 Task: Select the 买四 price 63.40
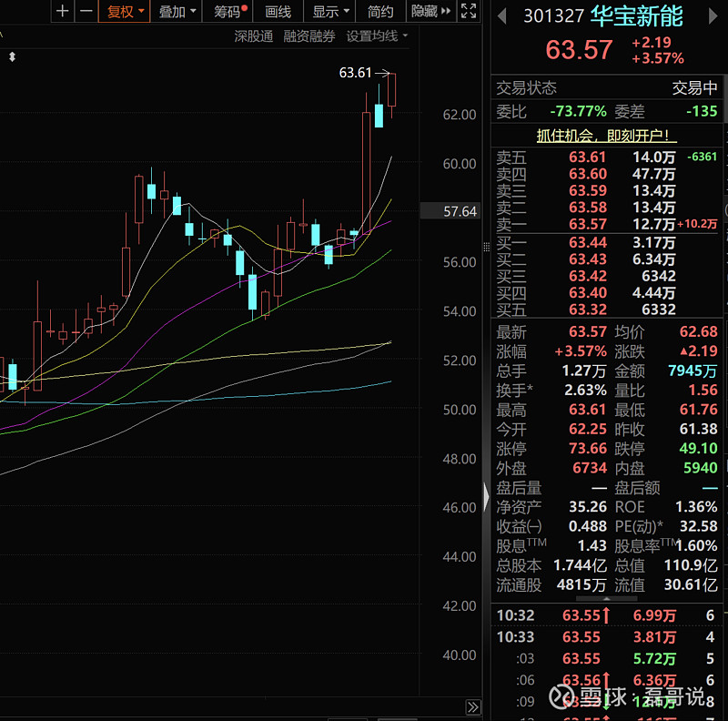click(x=588, y=292)
